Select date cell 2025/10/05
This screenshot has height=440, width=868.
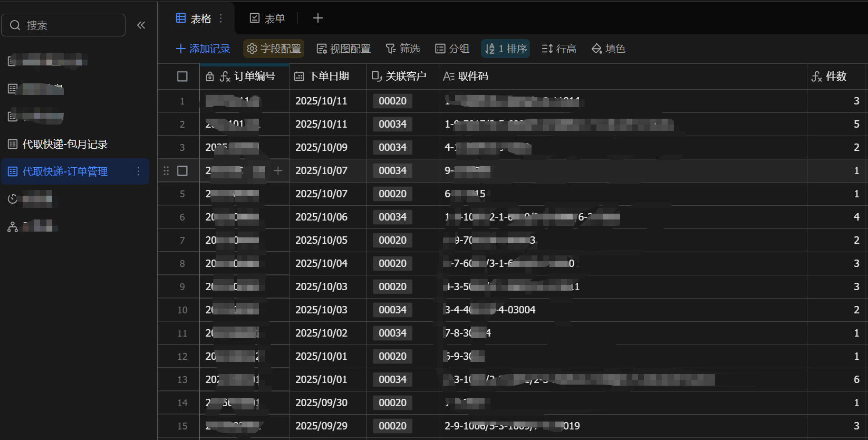pos(328,241)
